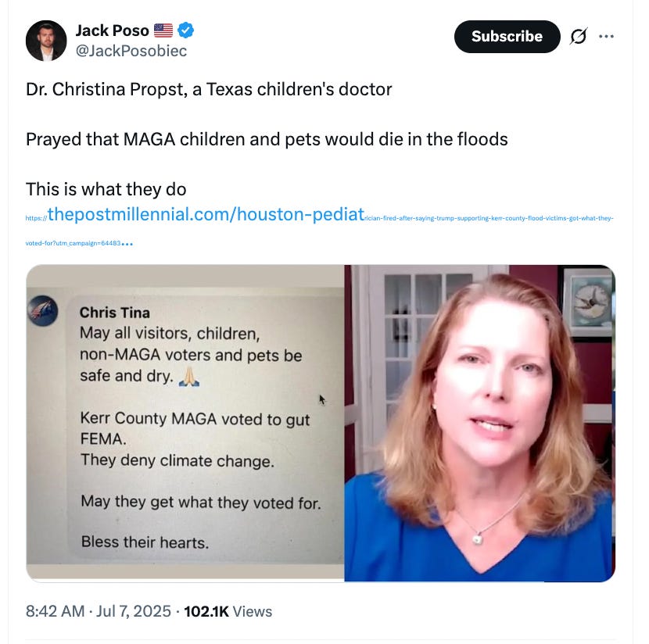Screen dimensions: 649x644
Task: Click the 'Bless their hearts.' text in image
Action: pyautogui.click(x=145, y=542)
